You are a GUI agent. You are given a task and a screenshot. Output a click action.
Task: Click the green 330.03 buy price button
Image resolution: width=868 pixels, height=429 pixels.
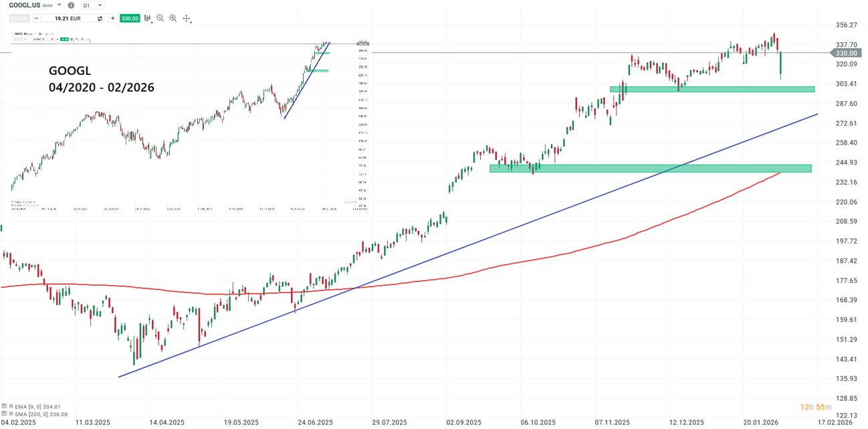point(129,19)
